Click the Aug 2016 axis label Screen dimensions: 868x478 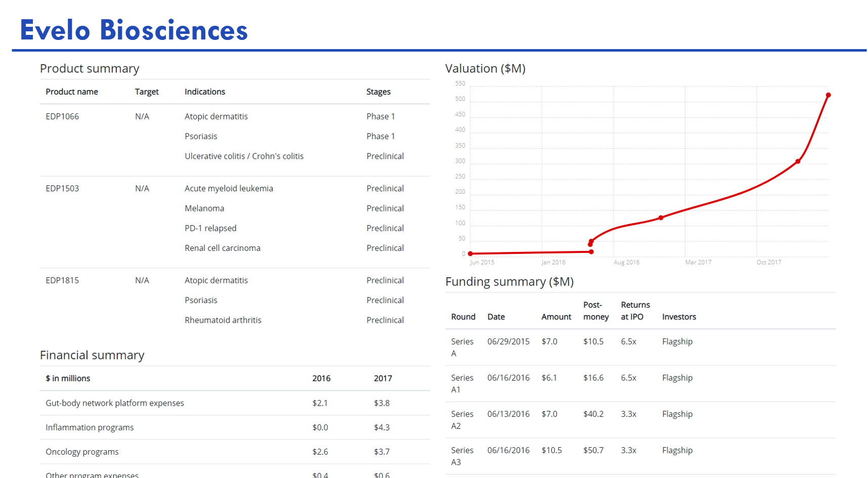coord(626,262)
